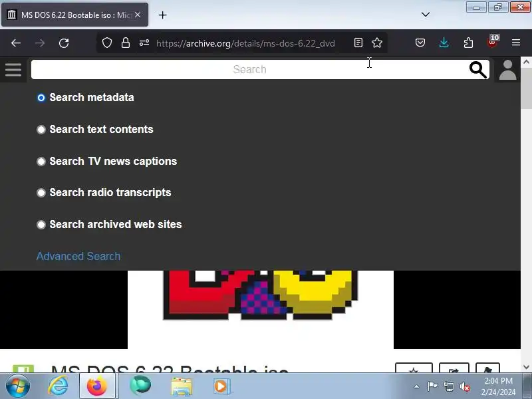
Task: Select Search metadata radio option
Action: coord(41,98)
